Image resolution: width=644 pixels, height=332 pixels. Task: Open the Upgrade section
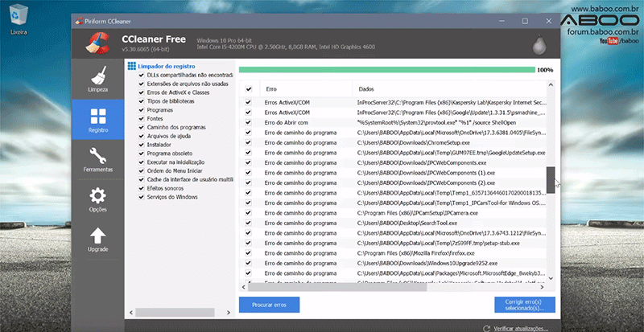point(97,240)
